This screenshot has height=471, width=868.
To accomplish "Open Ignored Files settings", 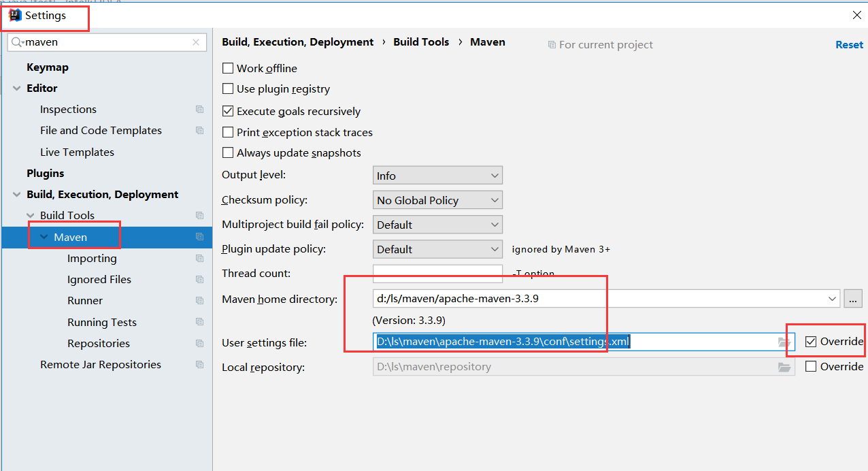I will point(99,280).
